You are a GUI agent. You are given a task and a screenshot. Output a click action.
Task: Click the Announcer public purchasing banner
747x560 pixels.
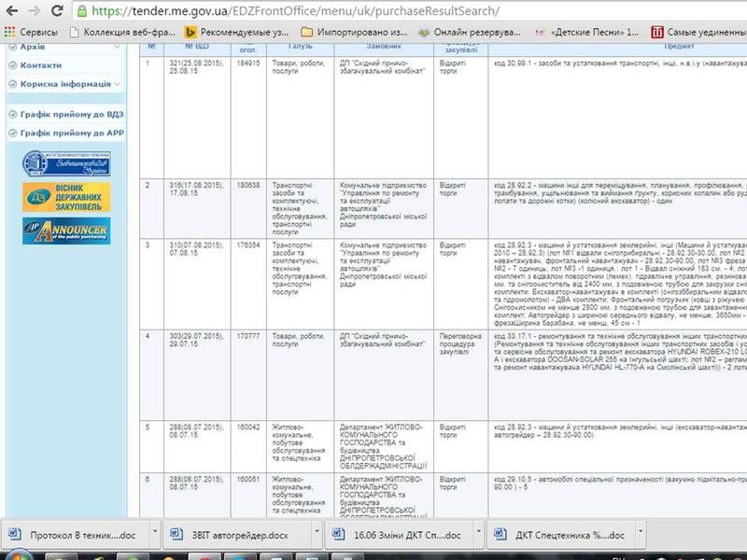(x=52, y=231)
